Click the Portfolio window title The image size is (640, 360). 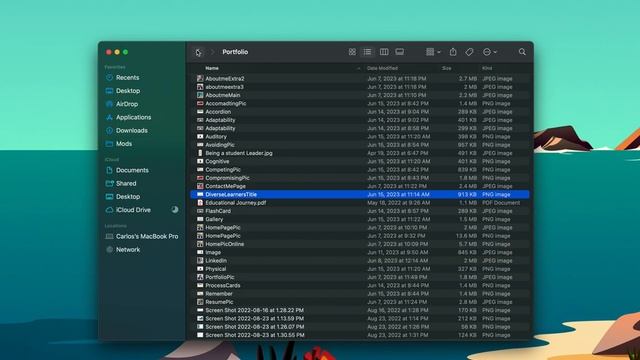tap(235, 52)
